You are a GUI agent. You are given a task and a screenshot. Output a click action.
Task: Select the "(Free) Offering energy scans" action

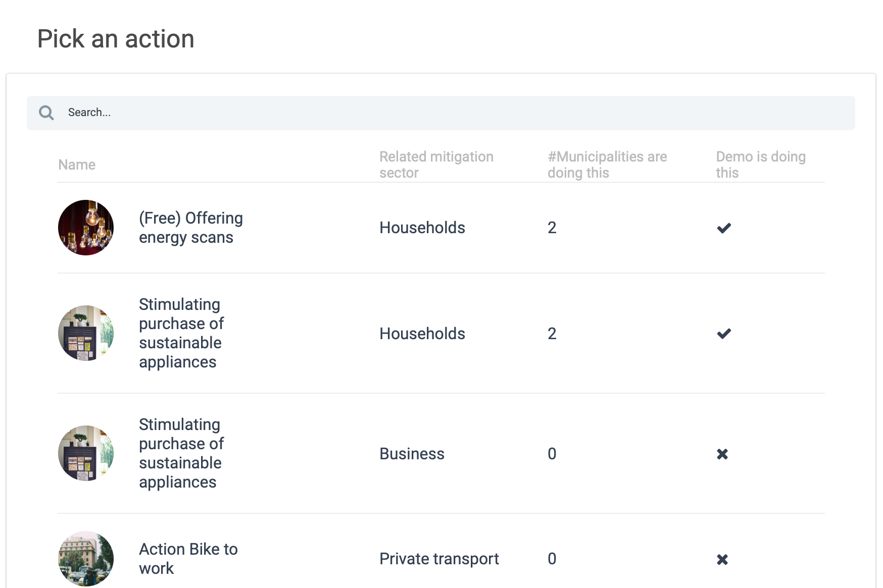coord(190,228)
